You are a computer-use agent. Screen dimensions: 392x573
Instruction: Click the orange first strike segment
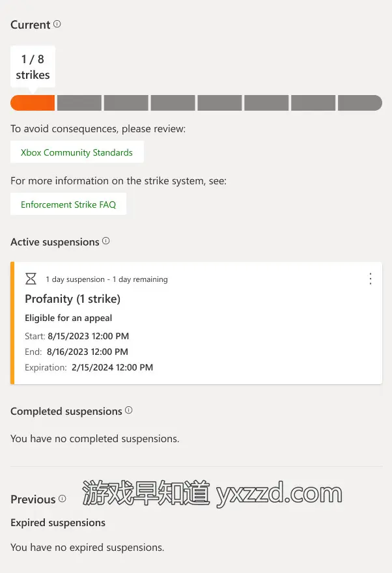point(33,103)
